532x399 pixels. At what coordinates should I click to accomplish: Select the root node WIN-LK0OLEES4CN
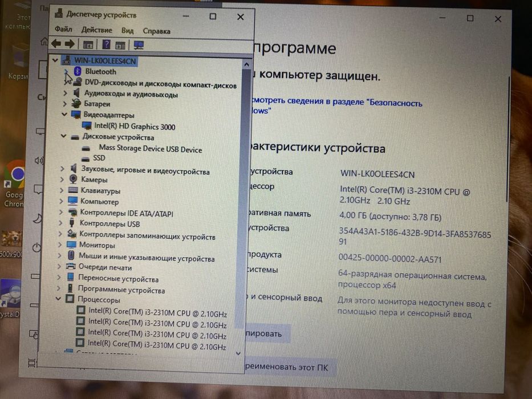pyautogui.click(x=105, y=61)
